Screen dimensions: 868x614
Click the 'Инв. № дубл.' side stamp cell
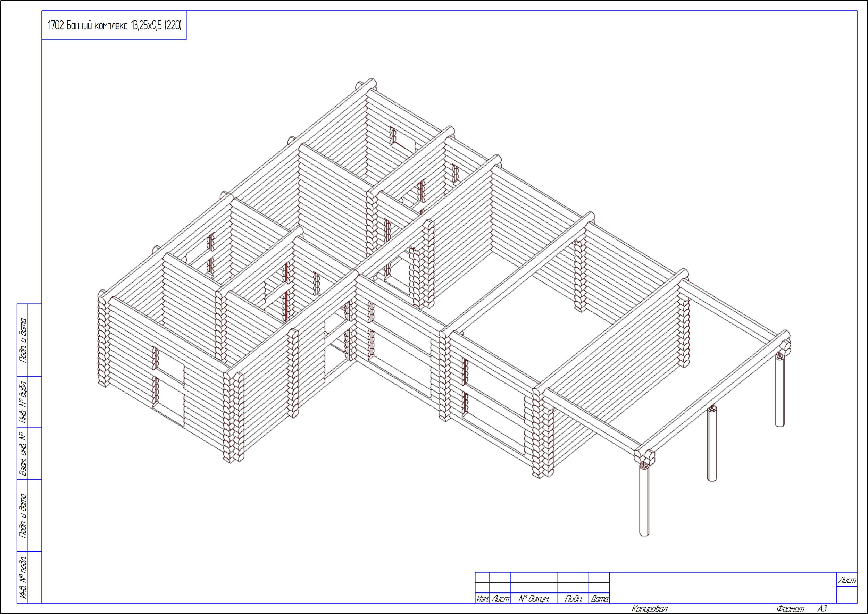pyautogui.click(x=23, y=402)
